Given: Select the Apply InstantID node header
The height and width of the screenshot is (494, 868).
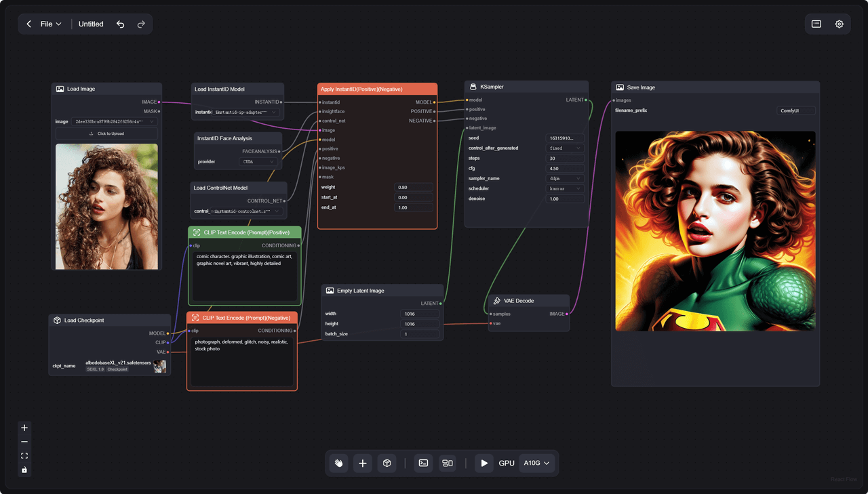Looking at the screenshot, I should coord(377,89).
